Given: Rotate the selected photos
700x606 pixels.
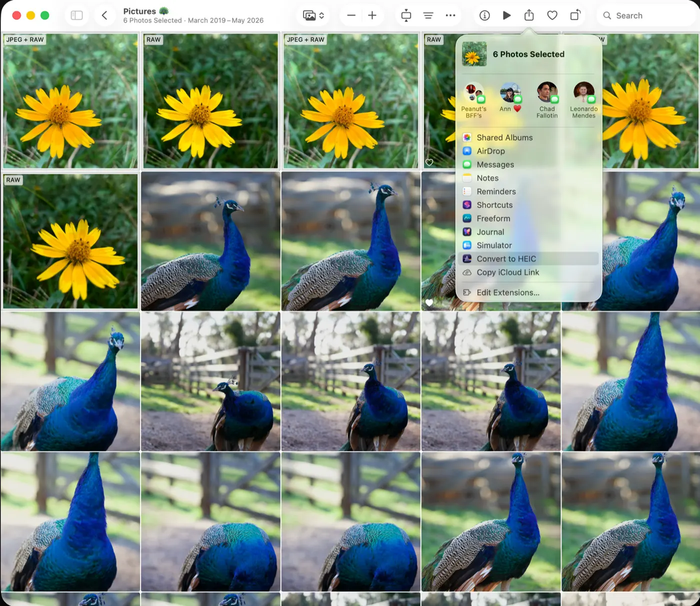Looking at the screenshot, I should pyautogui.click(x=575, y=15).
